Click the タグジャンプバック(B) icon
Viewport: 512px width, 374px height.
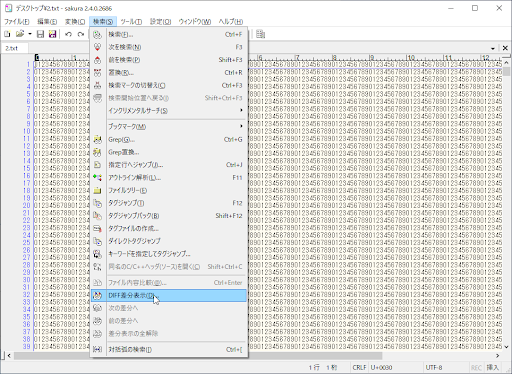[97, 216]
